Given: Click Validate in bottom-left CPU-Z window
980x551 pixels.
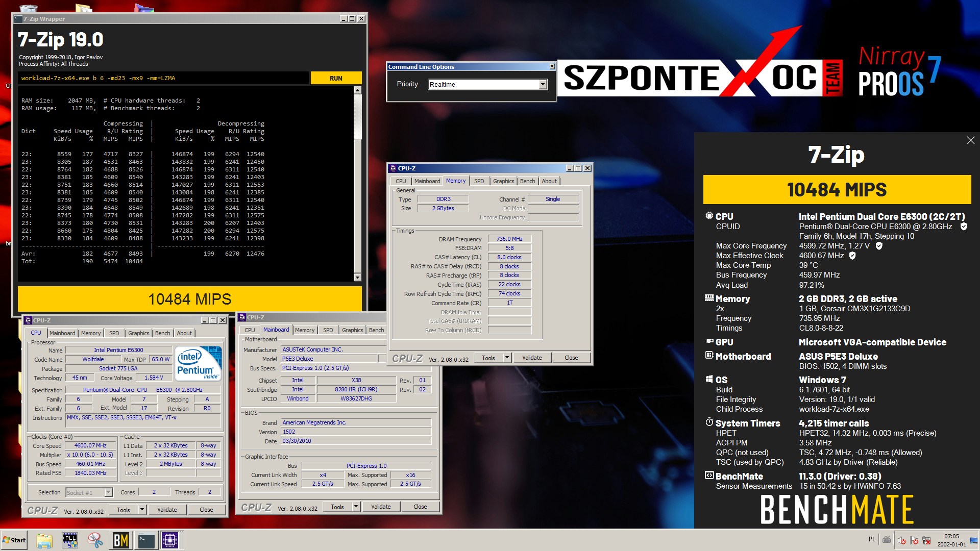Looking at the screenshot, I should (167, 510).
